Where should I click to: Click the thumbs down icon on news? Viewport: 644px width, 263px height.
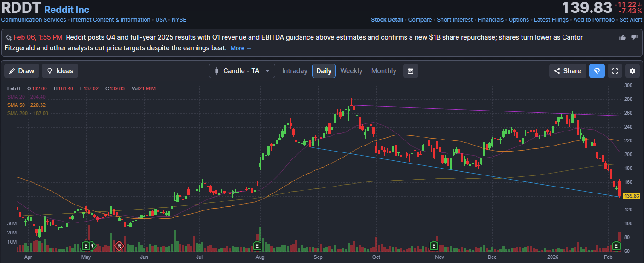(x=634, y=37)
